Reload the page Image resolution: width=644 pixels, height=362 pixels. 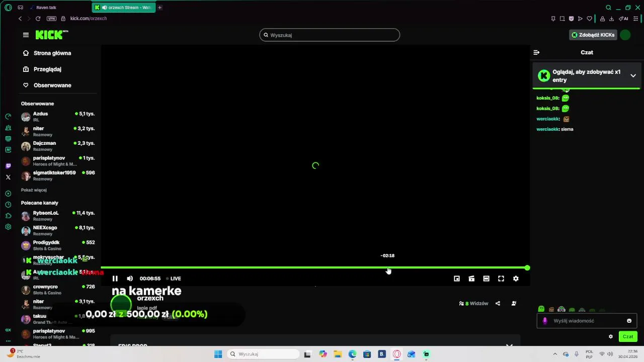pos(38,19)
